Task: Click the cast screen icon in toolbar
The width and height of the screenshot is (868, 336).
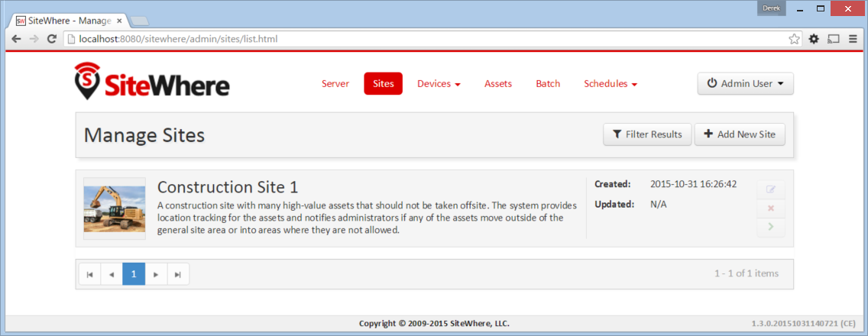Action: 833,39
